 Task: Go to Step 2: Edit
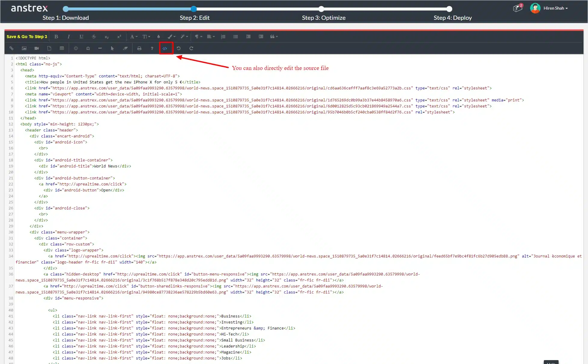pos(195,18)
